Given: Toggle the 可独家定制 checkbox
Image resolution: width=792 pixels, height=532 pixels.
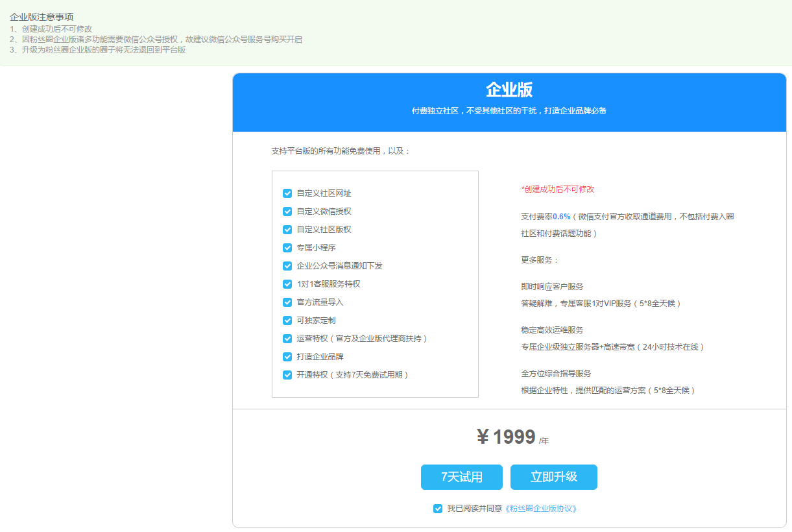Looking at the screenshot, I should coord(287,320).
